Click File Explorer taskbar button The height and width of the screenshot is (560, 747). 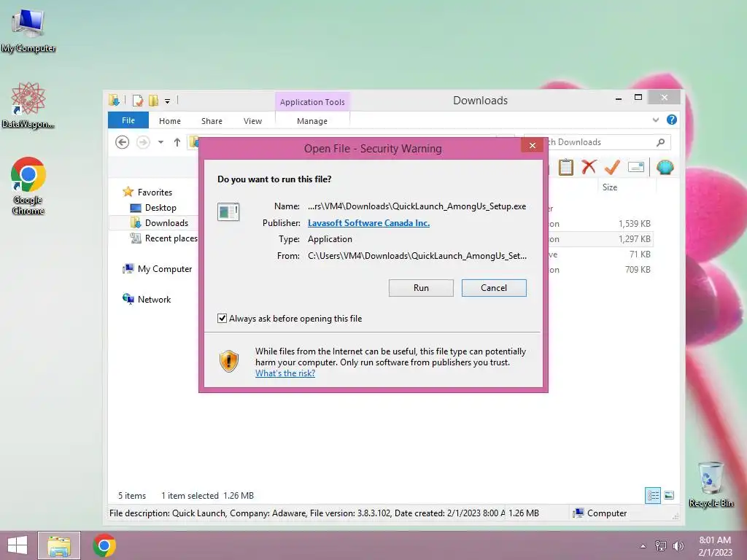[59, 545]
